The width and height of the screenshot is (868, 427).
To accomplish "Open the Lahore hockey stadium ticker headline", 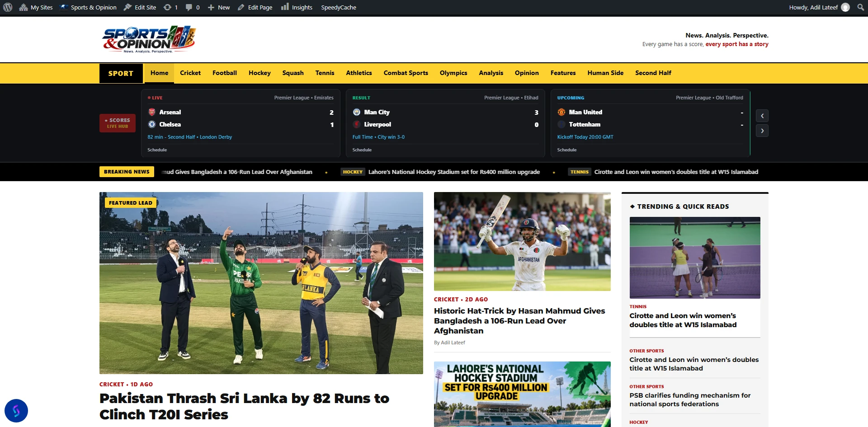I will (454, 172).
